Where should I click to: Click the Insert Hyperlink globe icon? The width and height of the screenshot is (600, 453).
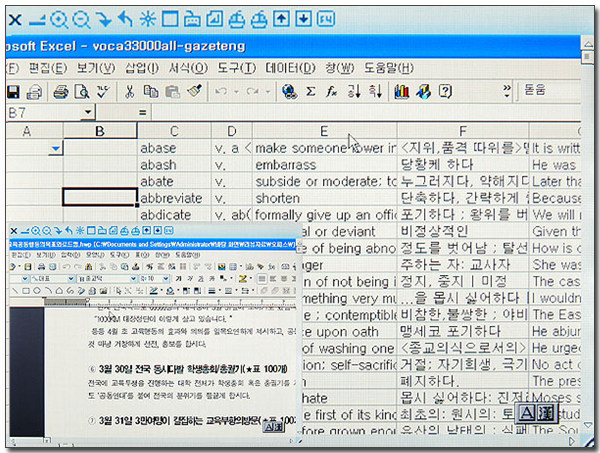tap(290, 92)
